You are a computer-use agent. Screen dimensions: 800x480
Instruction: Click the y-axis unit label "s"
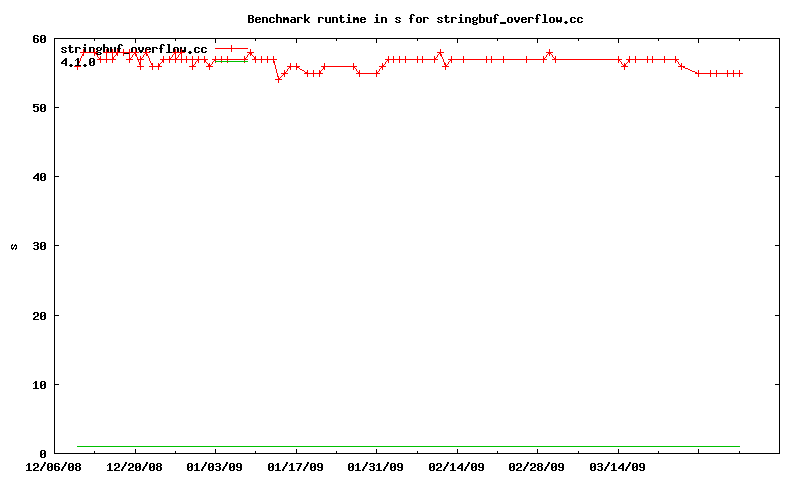[x=14, y=246]
